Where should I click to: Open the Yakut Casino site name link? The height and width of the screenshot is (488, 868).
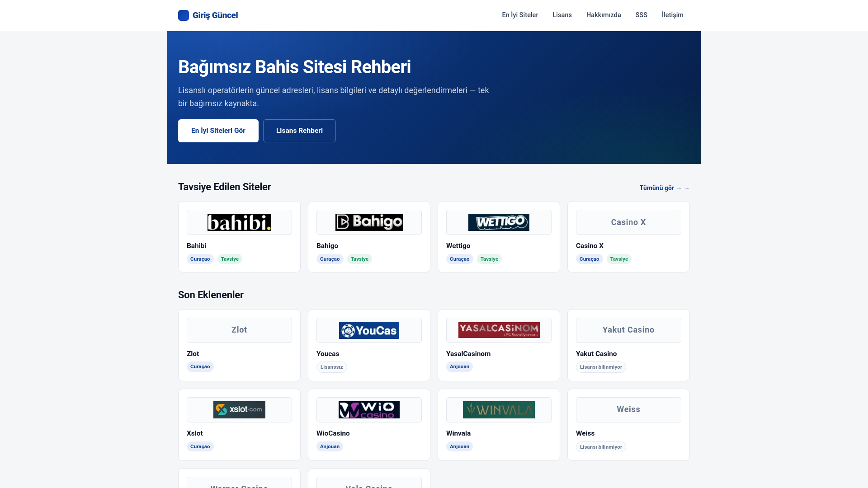point(596,354)
